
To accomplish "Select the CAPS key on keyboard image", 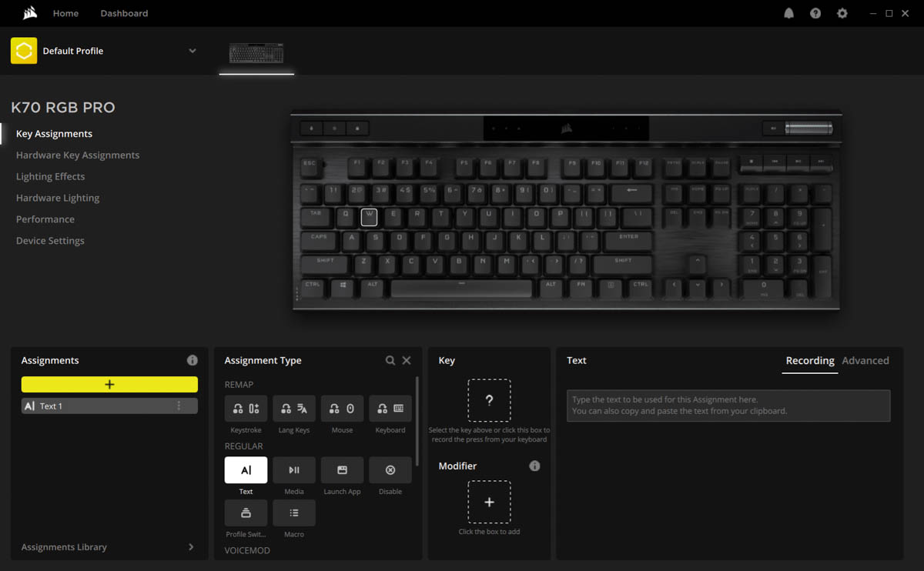I will (319, 240).
